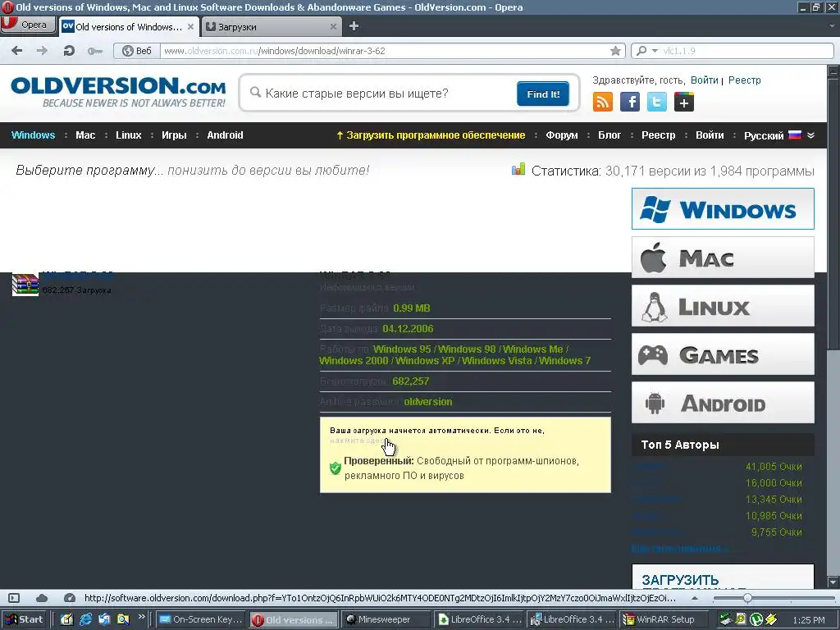This screenshot has width=840, height=630.
Task: Open Войти in the navigation bar
Action: tap(710, 135)
